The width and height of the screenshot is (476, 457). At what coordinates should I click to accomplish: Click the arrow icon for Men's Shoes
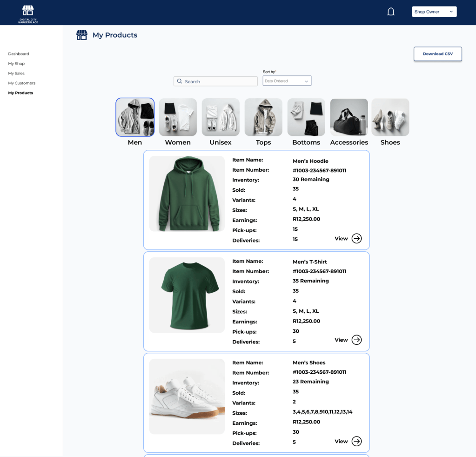(x=356, y=441)
